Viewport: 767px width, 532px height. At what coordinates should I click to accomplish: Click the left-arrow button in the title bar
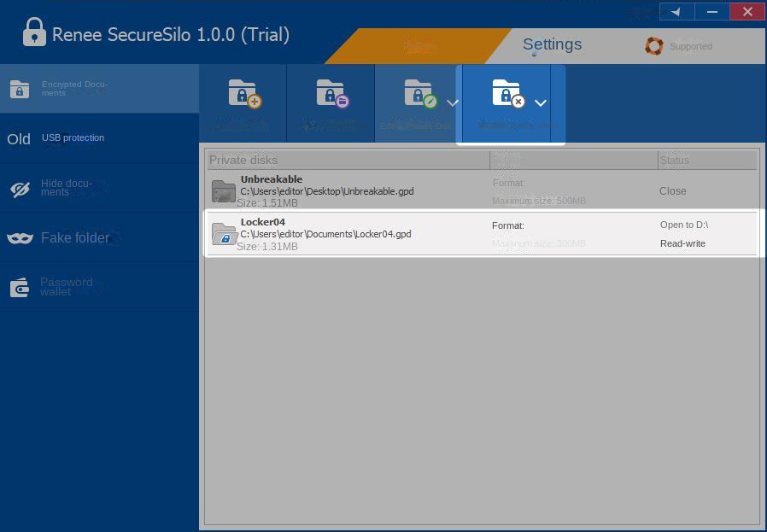676,11
